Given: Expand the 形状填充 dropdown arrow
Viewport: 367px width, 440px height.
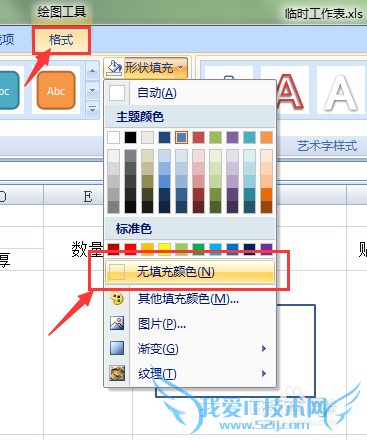Looking at the screenshot, I should [181, 68].
